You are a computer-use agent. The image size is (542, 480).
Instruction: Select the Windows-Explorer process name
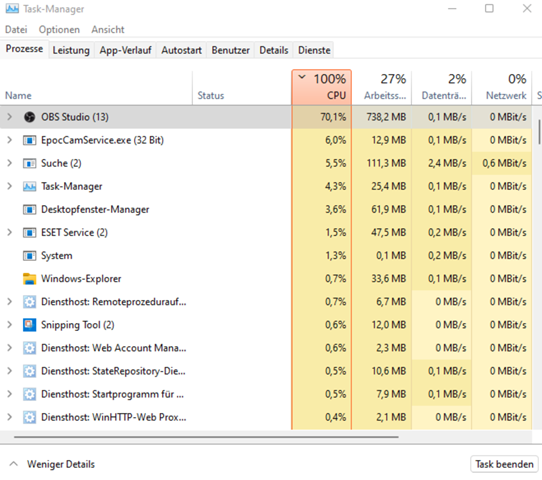(x=81, y=279)
